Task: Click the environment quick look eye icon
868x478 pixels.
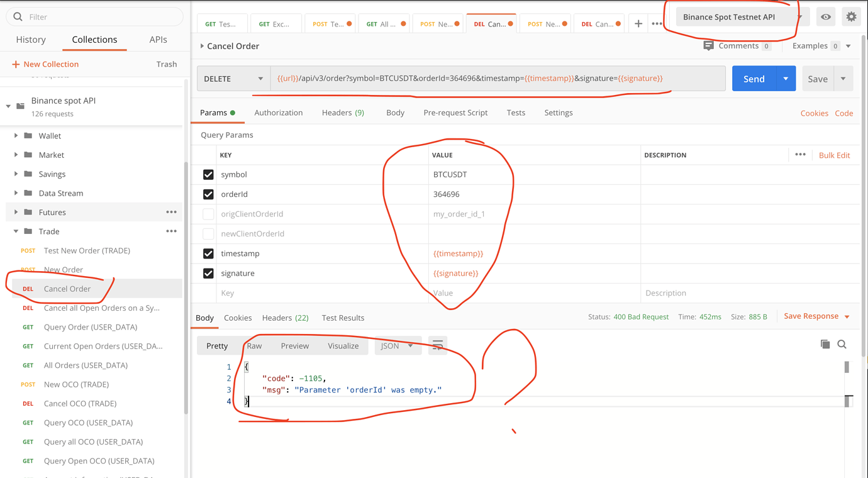Action: point(826,17)
